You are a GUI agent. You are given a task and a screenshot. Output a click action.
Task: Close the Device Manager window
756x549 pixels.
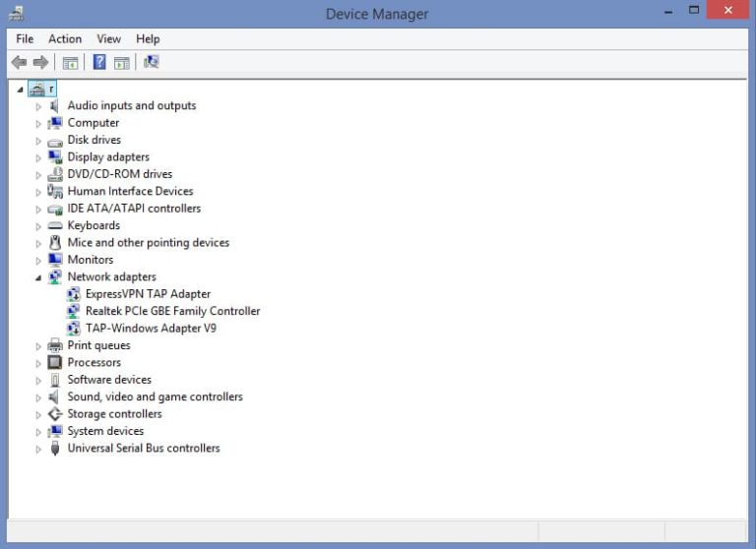[x=728, y=10]
